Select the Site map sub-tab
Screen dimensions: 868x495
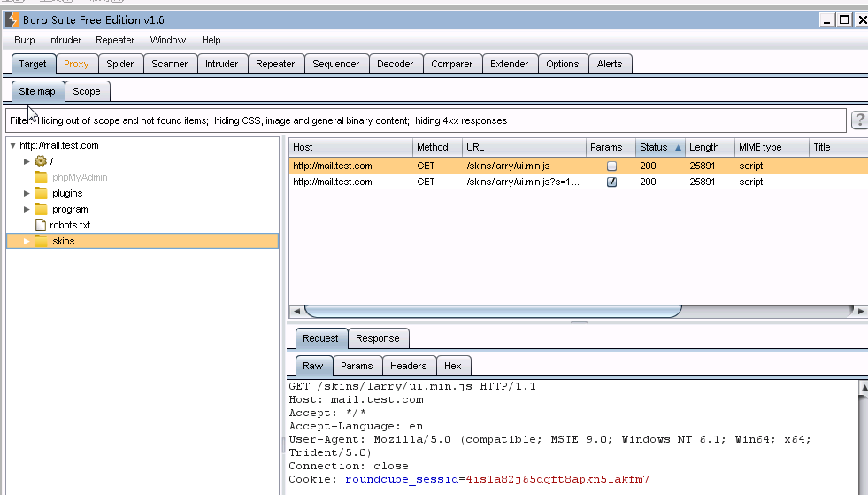[x=37, y=91]
